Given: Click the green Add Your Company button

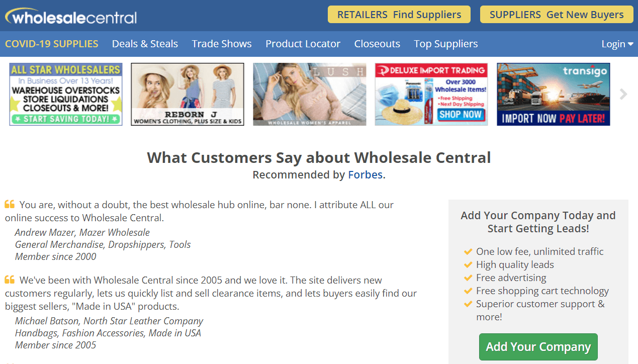Looking at the screenshot, I should tap(538, 347).
